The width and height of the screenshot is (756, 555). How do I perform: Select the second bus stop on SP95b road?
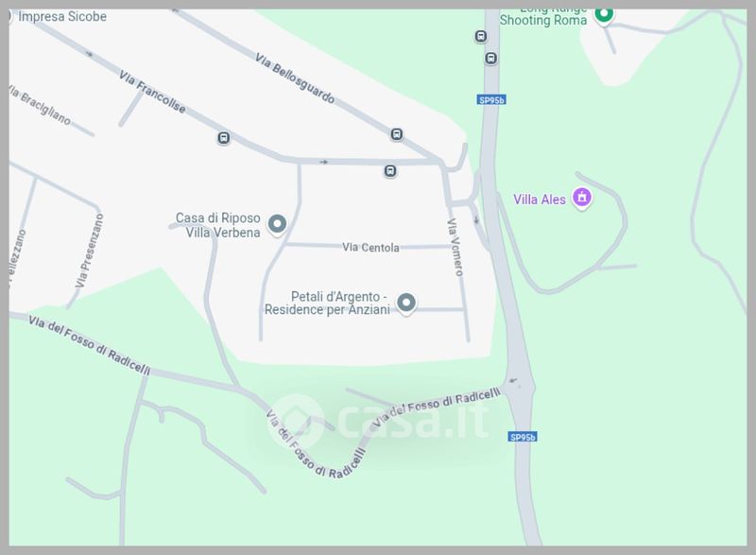(x=490, y=59)
